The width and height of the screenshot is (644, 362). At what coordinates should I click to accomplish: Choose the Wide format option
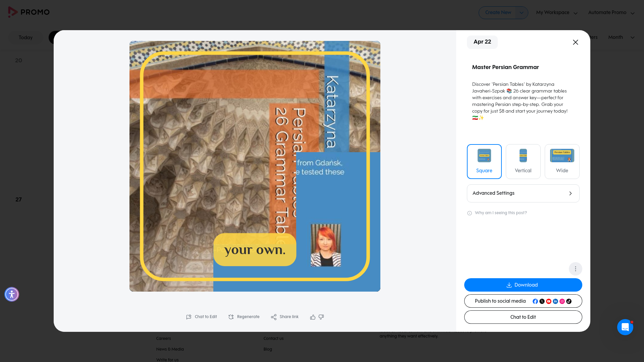pos(562,161)
